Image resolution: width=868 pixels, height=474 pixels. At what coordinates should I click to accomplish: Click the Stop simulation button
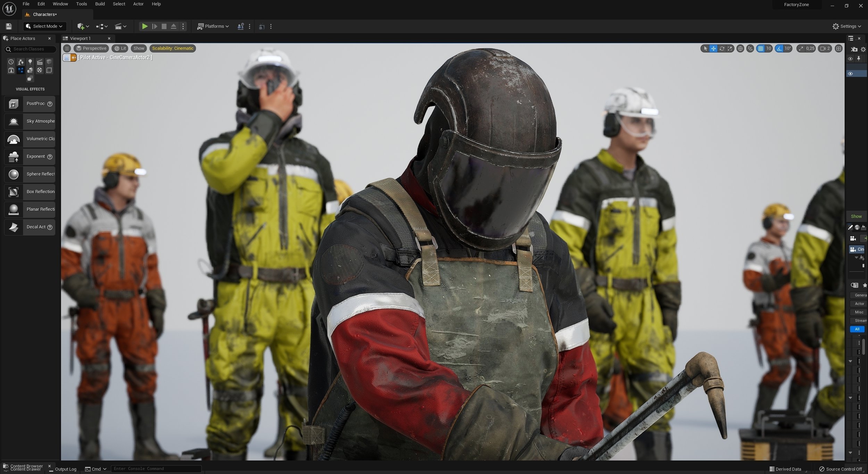164,26
